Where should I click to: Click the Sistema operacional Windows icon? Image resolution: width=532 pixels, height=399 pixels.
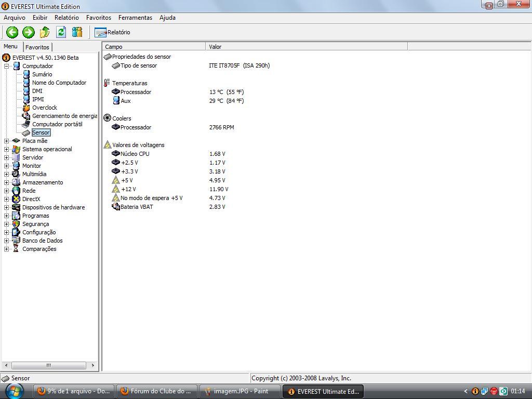pos(16,149)
